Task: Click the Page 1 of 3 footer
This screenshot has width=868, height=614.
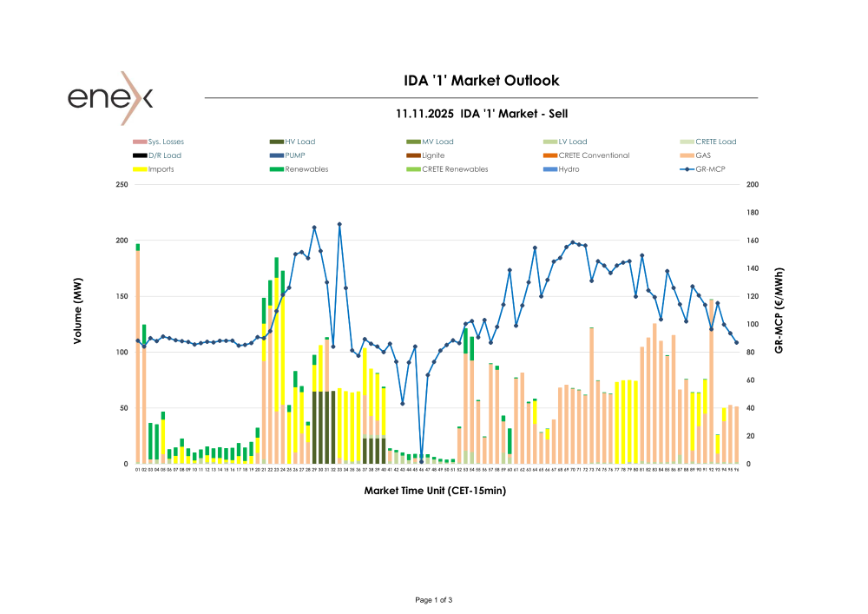Action: (x=434, y=600)
